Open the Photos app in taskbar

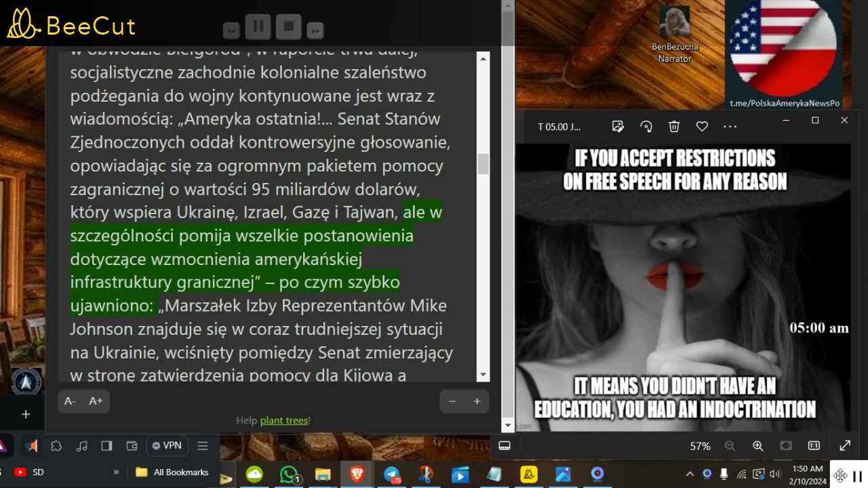pyautogui.click(x=563, y=474)
